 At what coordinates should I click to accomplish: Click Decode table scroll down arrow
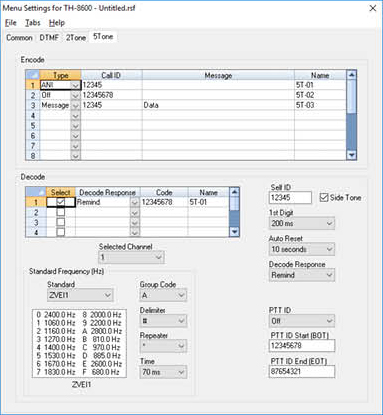(x=234, y=232)
